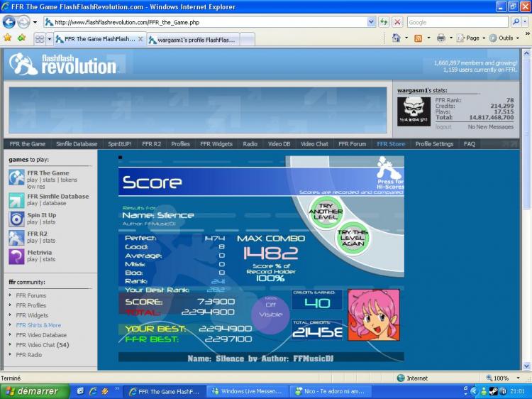Image resolution: width=532 pixels, height=399 pixels.
Task: Click the FFR The Game sidebar icon
Action: 16,177
